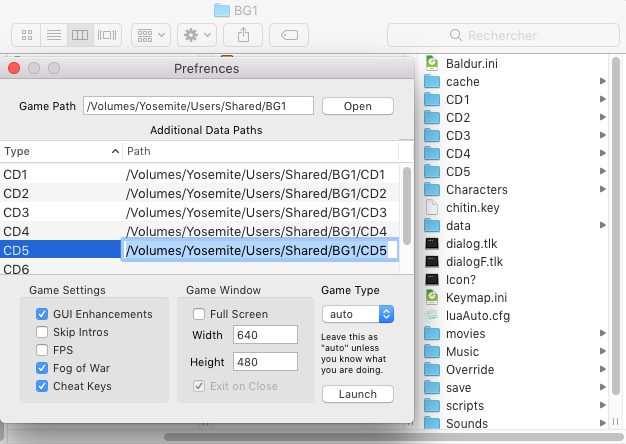The height and width of the screenshot is (444, 626).
Task: Select the save folder icon
Action: coord(432,387)
